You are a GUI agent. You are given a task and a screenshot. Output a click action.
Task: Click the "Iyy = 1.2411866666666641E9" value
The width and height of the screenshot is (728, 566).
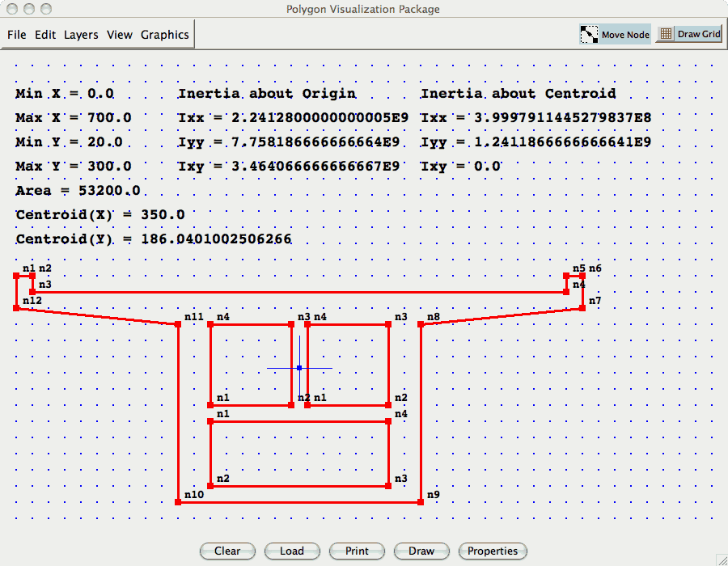coord(535,142)
